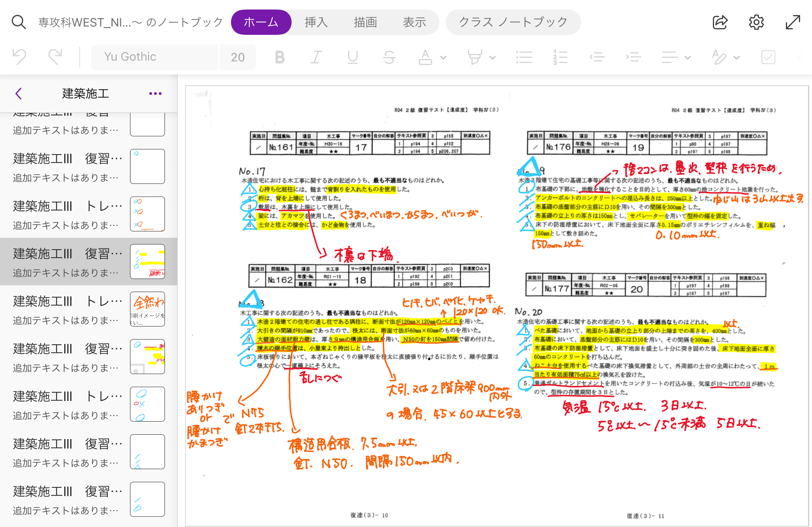Click the undo arrow
This screenshot has height=527, width=812.
(19, 57)
